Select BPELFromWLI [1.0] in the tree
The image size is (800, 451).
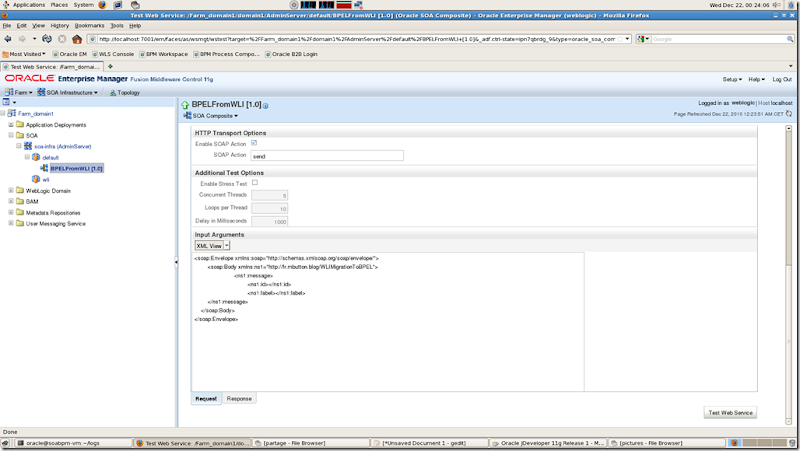[x=77, y=168]
